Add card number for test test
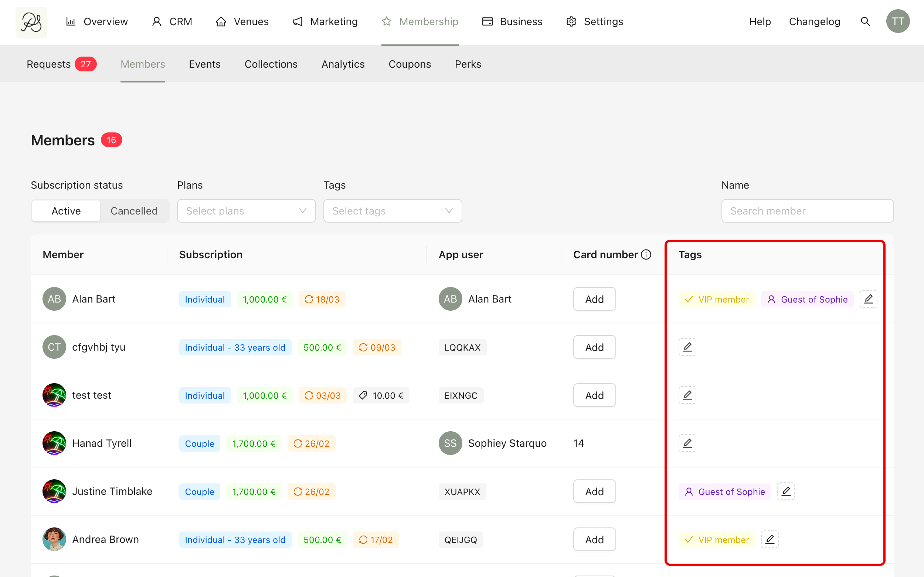 (x=594, y=395)
